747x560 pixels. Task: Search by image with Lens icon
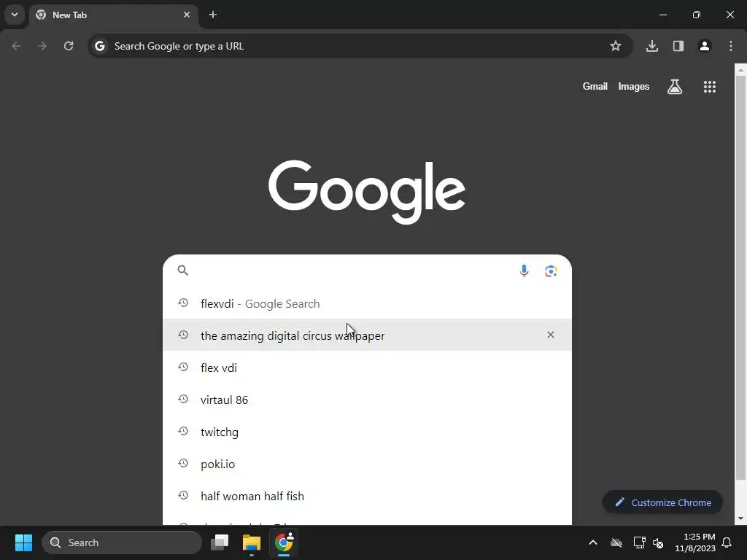pyautogui.click(x=551, y=271)
